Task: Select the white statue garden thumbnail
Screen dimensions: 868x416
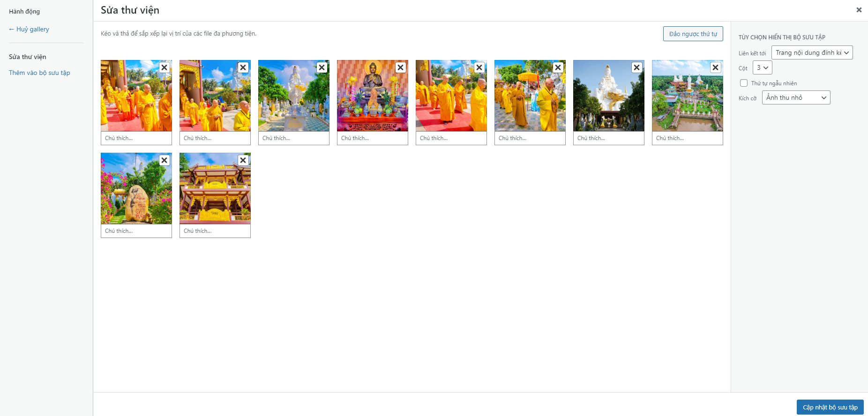Action: click(x=294, y=96)
